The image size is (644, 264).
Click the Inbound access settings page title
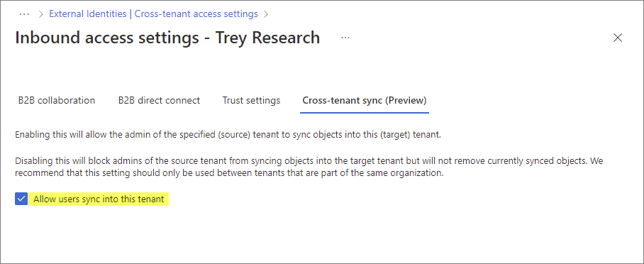click(167, 38)
